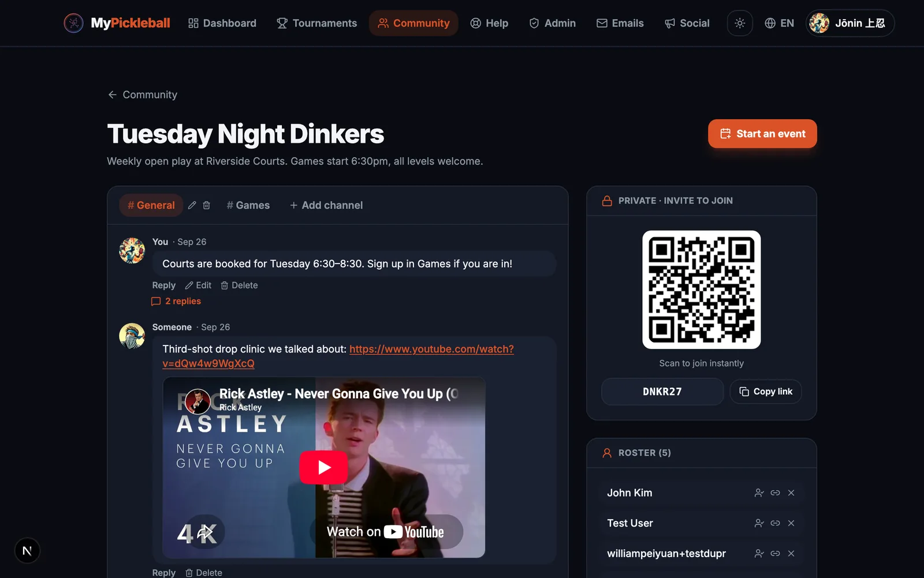Viewport: 924px width, 578px height.
Task: Toggle light/dark theme sun icon
Action: (740, 23)
